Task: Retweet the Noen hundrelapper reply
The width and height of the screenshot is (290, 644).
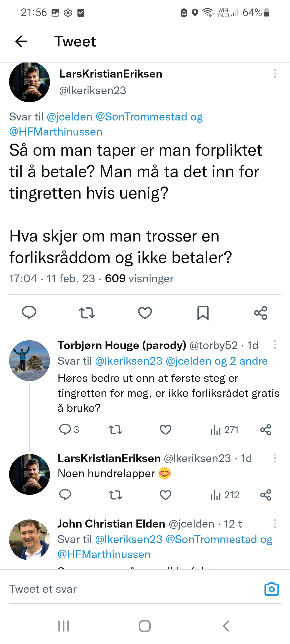Action: [115, 495]
